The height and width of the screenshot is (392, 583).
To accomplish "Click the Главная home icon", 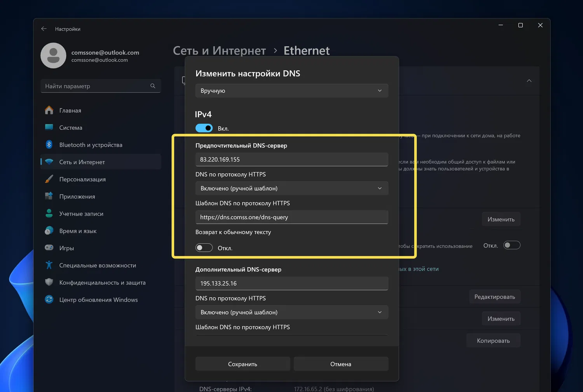I will (49, 110).
